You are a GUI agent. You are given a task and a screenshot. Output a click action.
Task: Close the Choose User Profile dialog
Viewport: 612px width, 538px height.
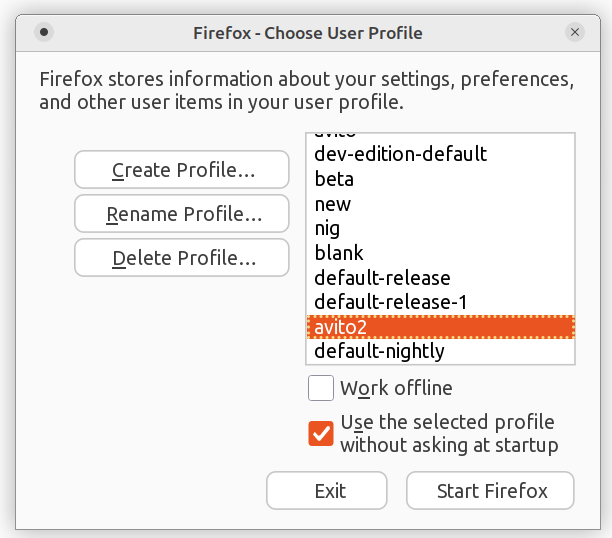point(575,33)
